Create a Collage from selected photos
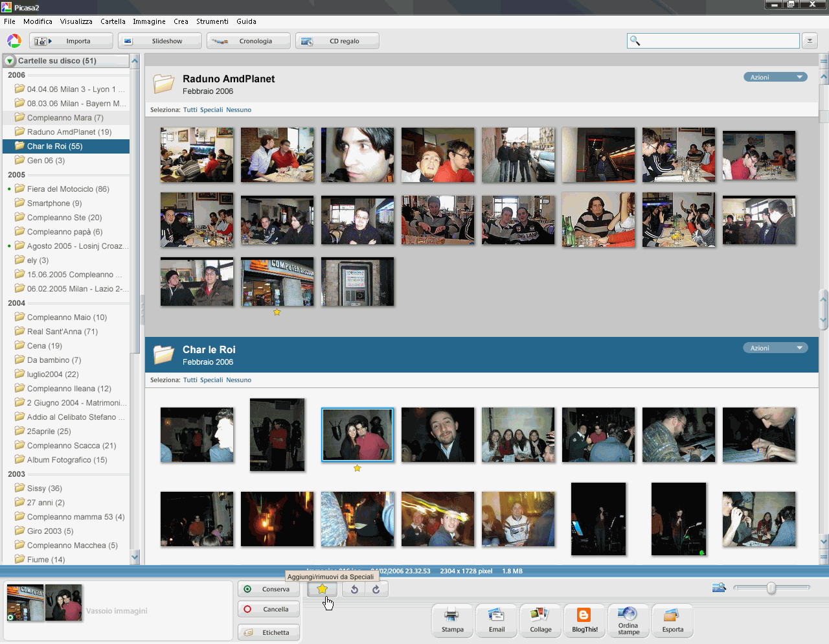This screenshot has width=829, height=644. pyautogui.click(x=541, y=621)
